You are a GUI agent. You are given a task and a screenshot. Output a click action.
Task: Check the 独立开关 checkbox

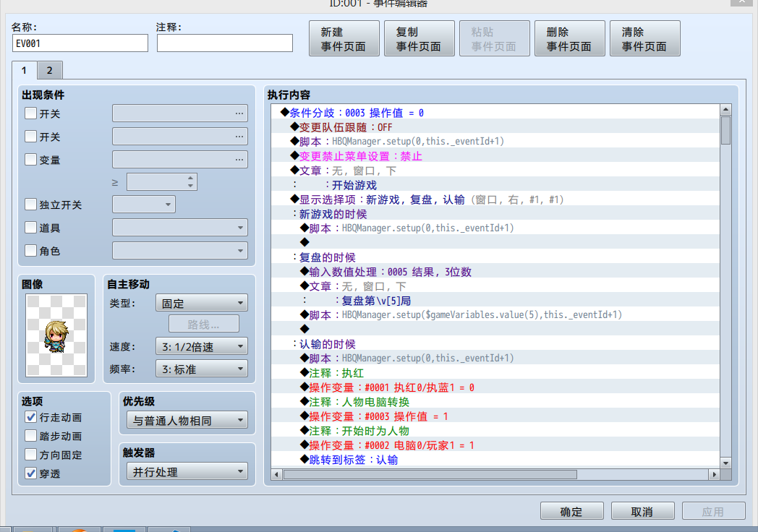[x=30, y=205]
